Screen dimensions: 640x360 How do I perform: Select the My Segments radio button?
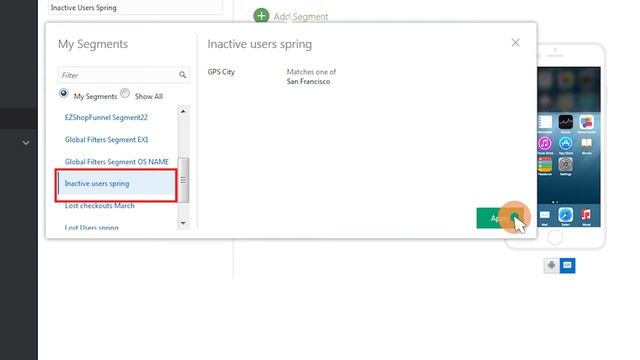point(63,93)
